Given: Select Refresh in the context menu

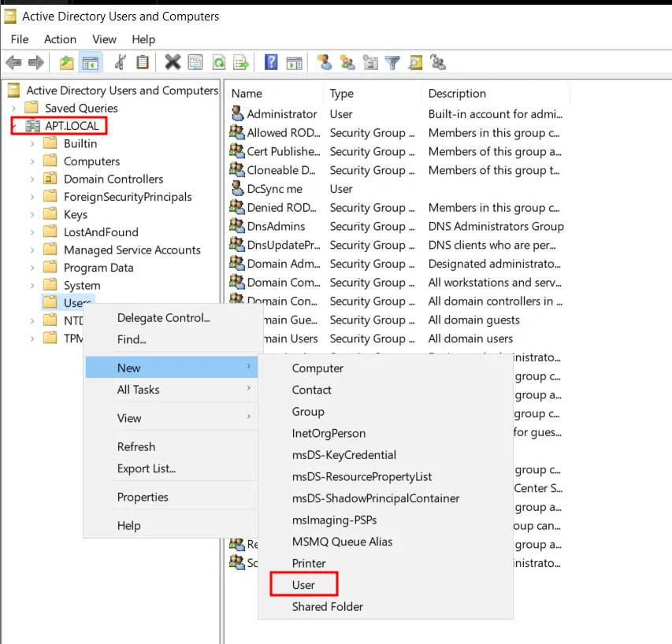Looking at the screenshot, I should tap(172, 446).
